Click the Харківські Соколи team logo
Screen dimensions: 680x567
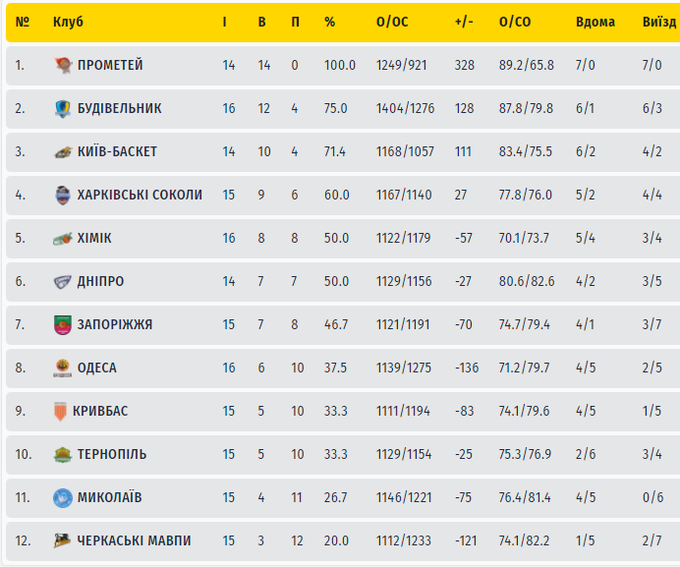click(63, 195)
